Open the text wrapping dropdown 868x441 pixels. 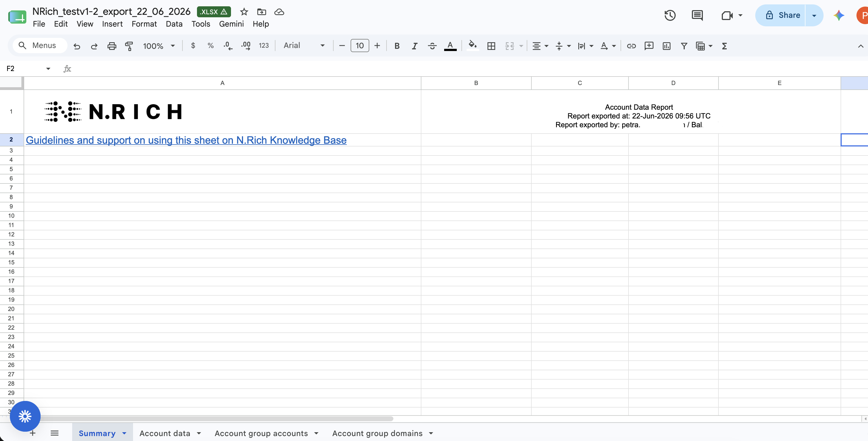585,46
